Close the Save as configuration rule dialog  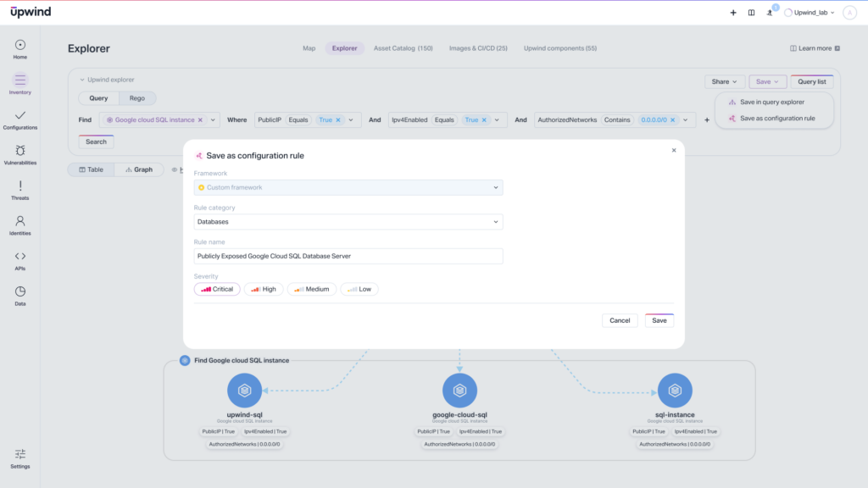click(x=674, y=150)
